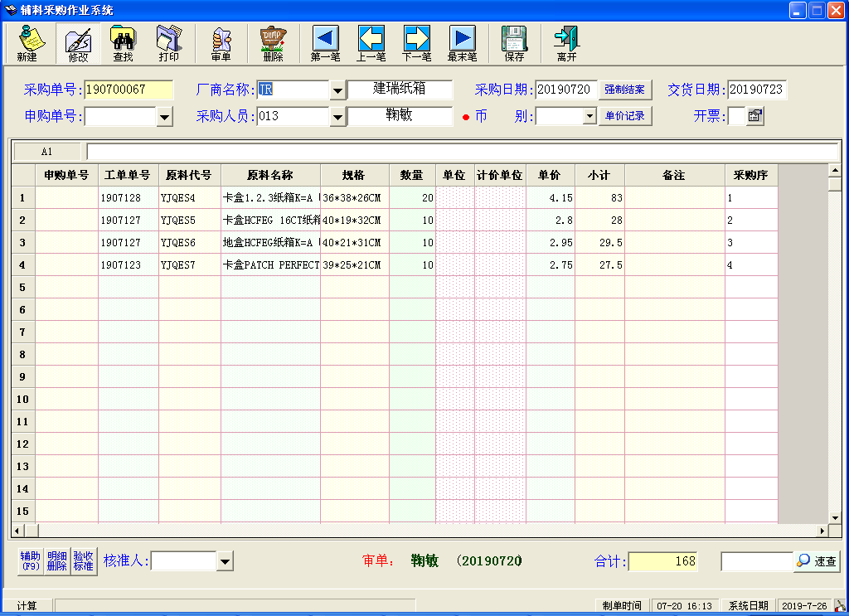The image size is (849, 616).
Task: Click the 速查 magnifier quick search button
Action: [817, 561]
